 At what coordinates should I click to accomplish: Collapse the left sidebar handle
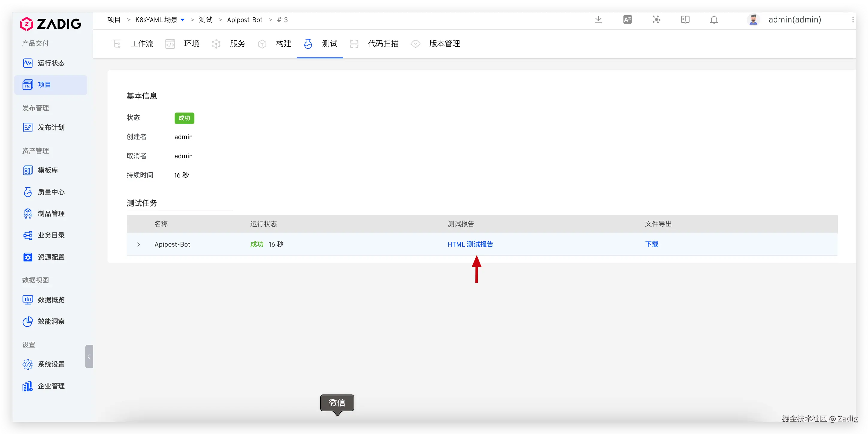tap(89, 356)
